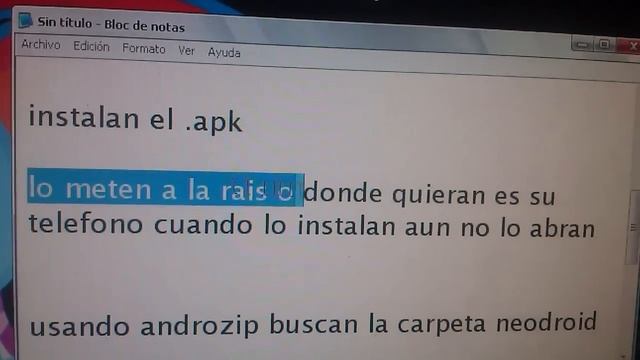Click the text line 'instalan el .apk'
This screenshot has height=360, width=640.
(x=136, y=119)
